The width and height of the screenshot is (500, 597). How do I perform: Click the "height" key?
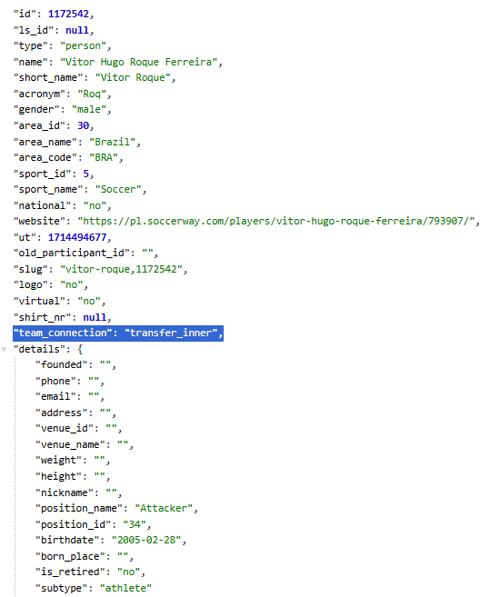pyautogui.click(x=58, y=477)
